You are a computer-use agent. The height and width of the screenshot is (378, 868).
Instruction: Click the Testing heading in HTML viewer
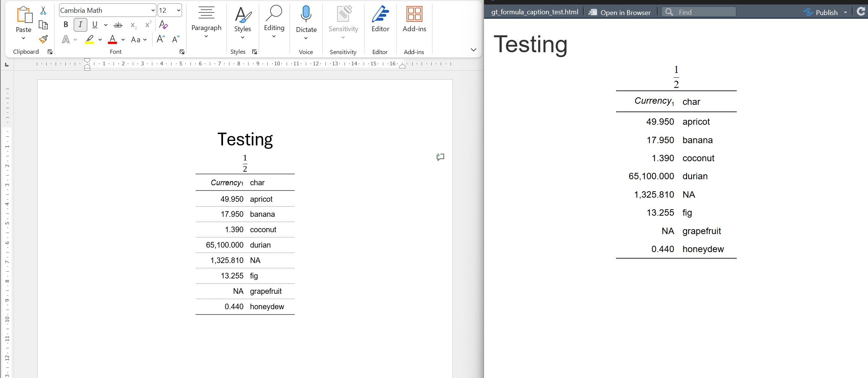coord(530,44)
